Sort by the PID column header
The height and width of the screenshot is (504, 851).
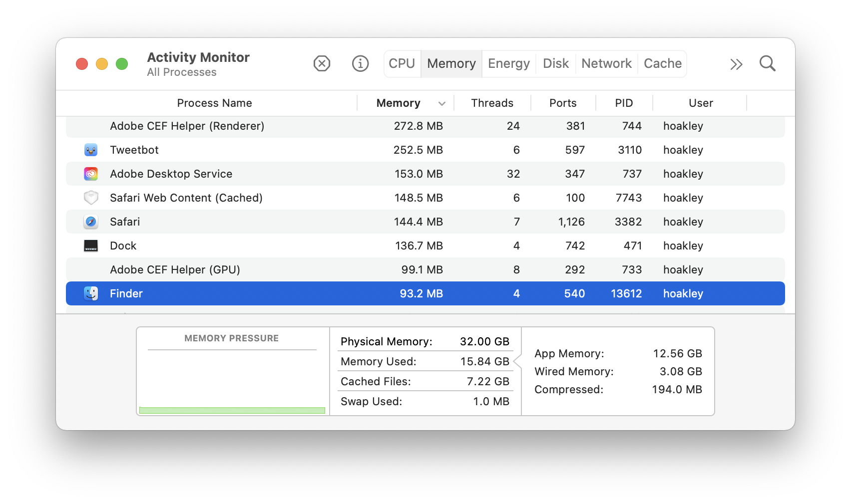pos(624,103)
